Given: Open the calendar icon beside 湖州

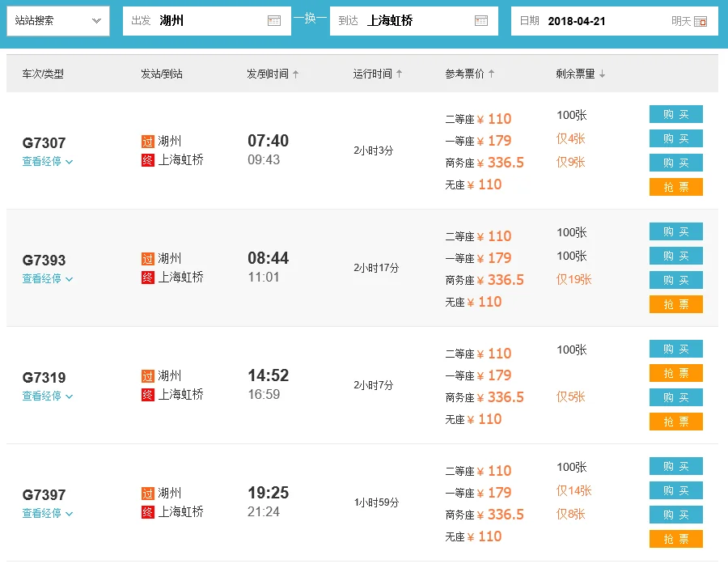Looking at the screenshot, I should coord(276,21).
